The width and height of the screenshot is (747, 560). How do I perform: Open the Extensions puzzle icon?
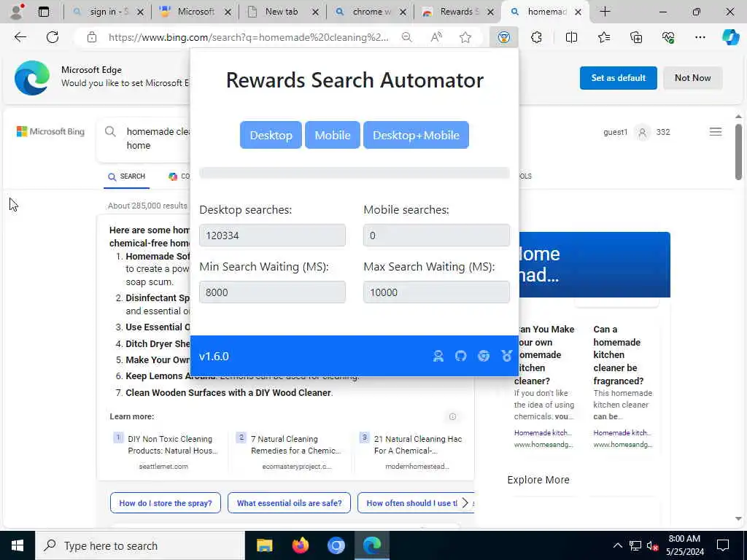[536, 37]
